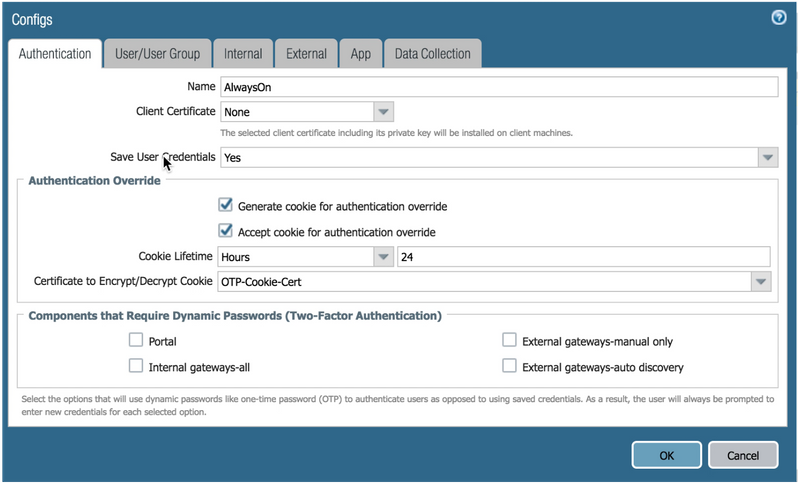Expand the Client Certificate dropdown

[x=384, y=112]
